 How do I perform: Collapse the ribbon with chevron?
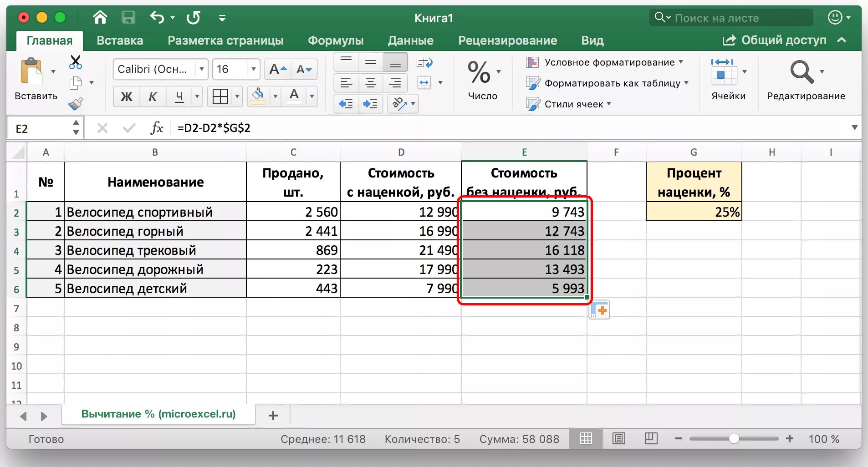842,40
